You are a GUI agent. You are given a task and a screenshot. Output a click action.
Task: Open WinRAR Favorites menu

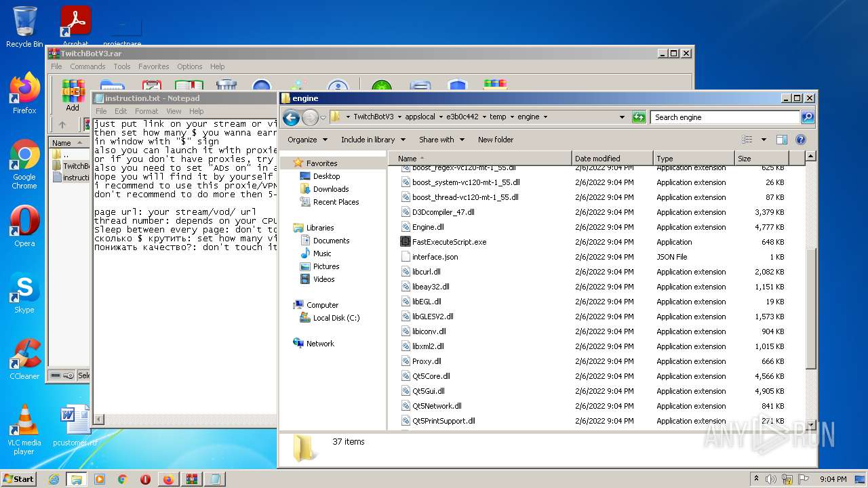pos(154,66)
